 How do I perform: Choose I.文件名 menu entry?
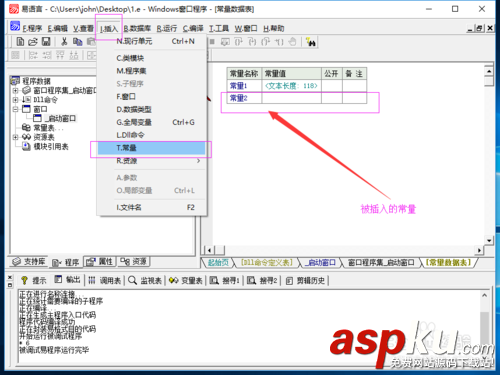pos(151,207)
